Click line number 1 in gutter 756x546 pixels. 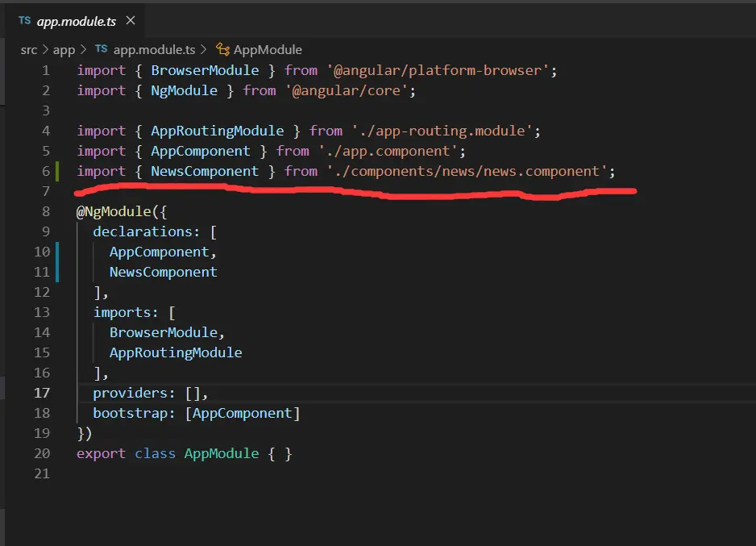click(46, 70)
